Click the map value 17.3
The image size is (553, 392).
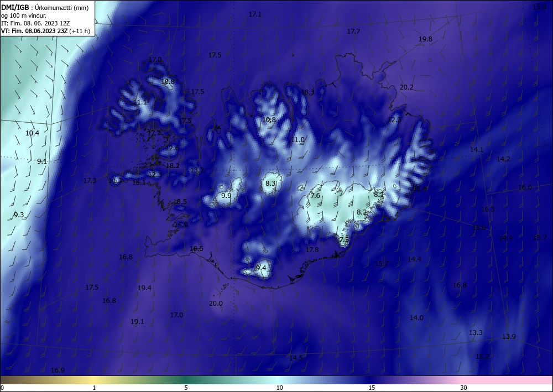click(x=90, y=181)
